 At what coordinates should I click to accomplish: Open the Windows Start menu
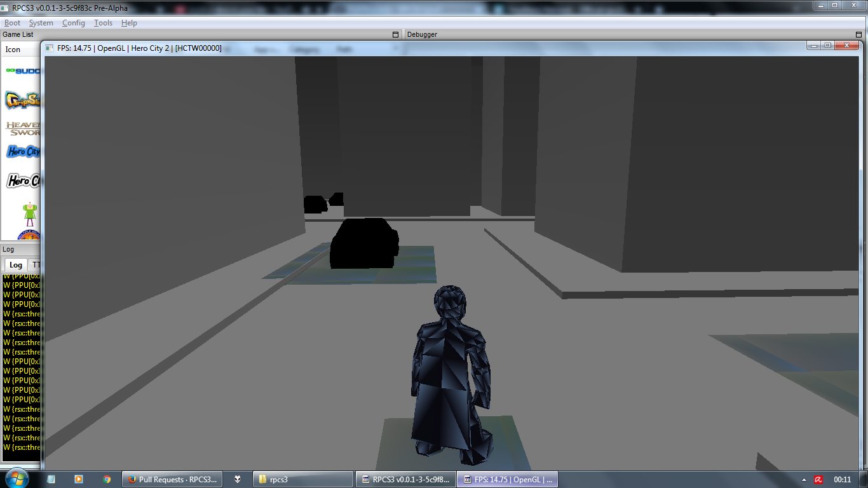tap(16, 478)
